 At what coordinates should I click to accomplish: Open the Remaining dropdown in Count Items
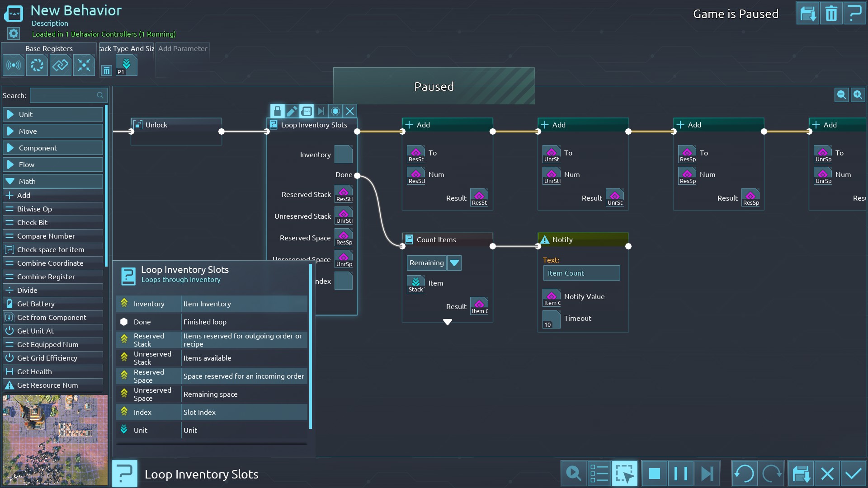click(x=454, y=263)
